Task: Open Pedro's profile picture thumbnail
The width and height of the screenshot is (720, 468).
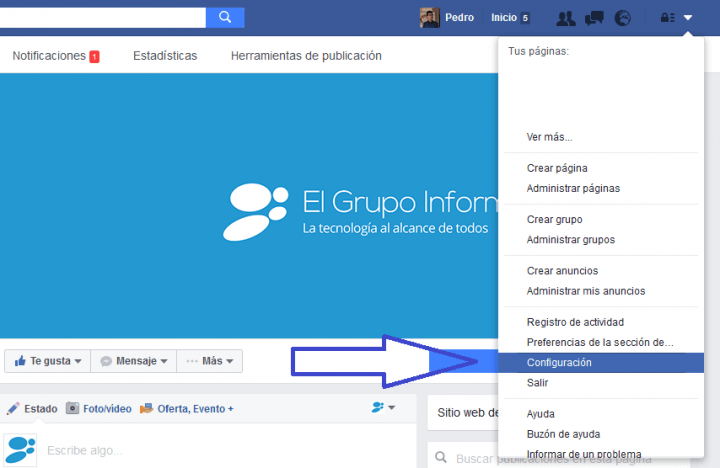Action: click(429, 18)
